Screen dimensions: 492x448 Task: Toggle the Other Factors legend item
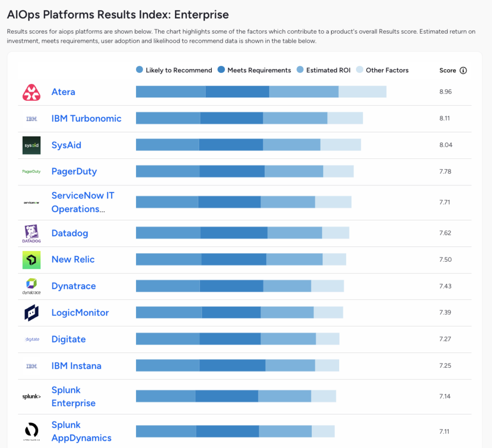pyautogui.click(x=382, y=70)
